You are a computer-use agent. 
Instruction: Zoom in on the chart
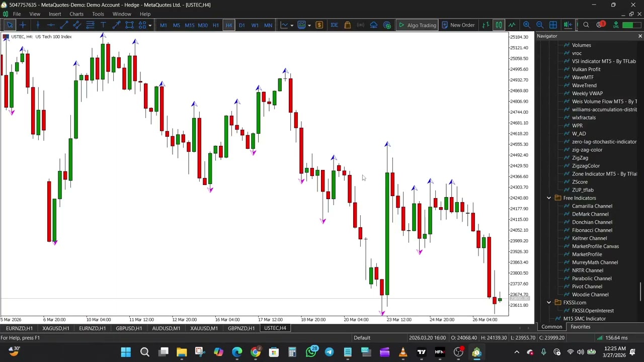tap(526, 25)
